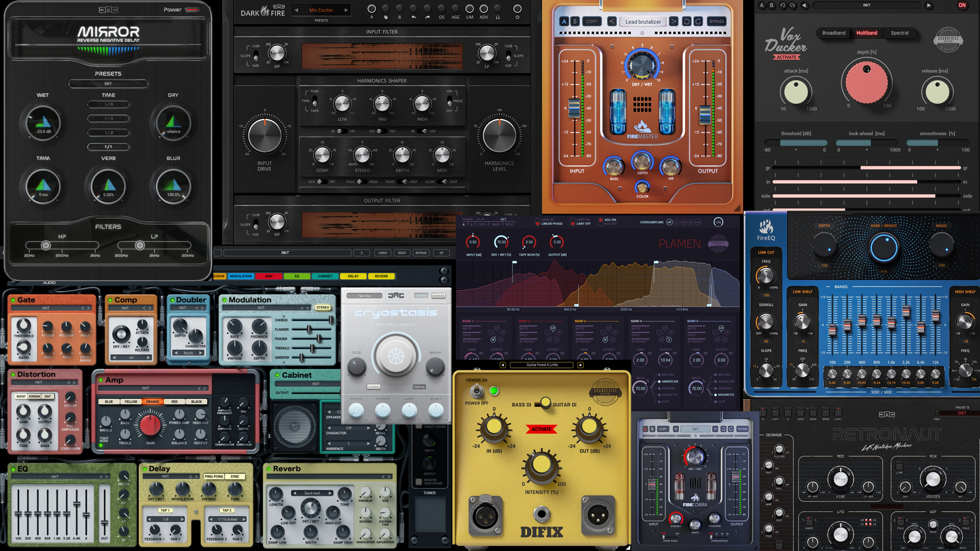Click the Vox Ducker threshold slider
Image resolution: width=980 pixels, height=551 pixels.
[796, 143]
